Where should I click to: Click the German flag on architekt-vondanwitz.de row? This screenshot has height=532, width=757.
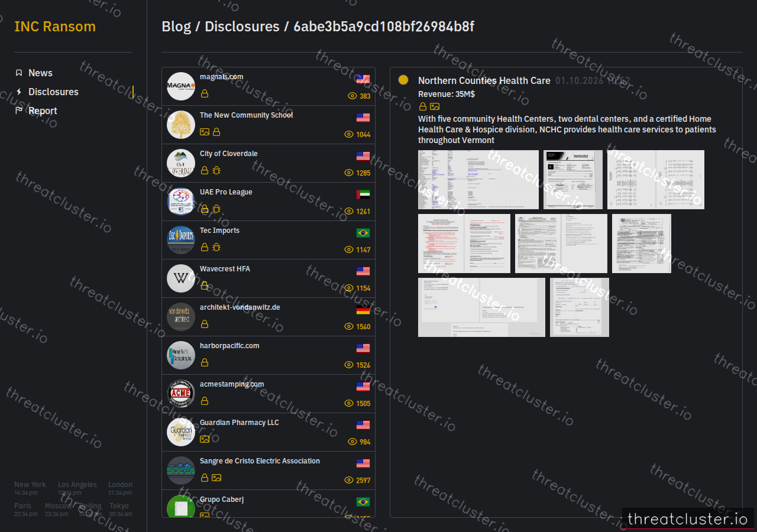[363, 310]
